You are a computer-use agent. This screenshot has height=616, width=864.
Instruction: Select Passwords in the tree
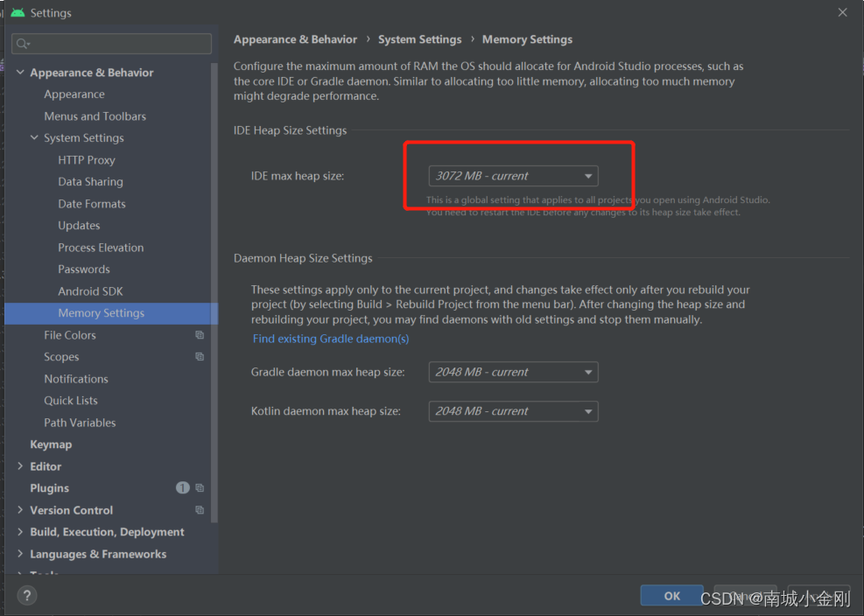pos(84,269)
